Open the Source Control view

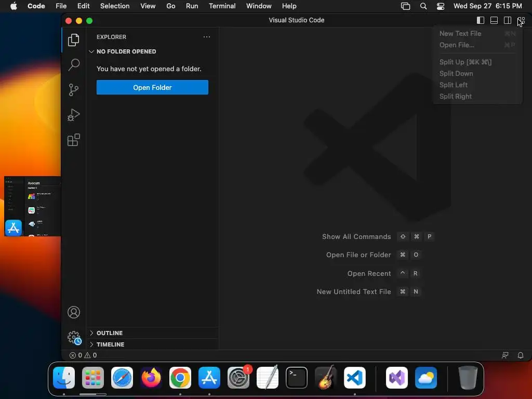[x=74, y=90]
